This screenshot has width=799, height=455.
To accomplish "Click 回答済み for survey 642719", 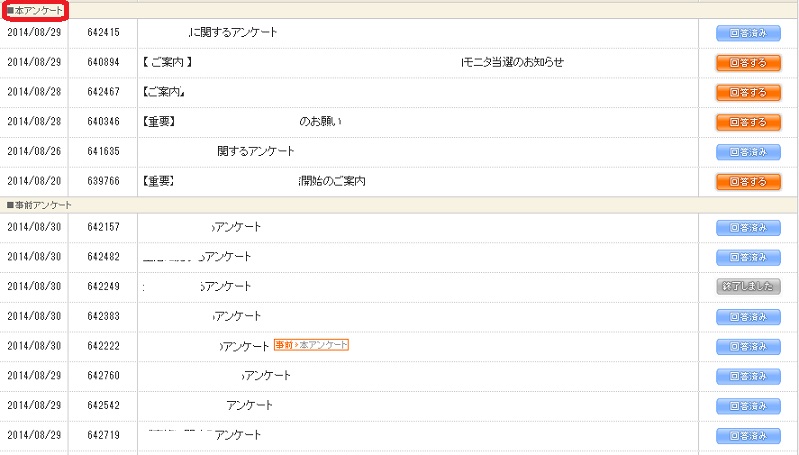I will [748, 436].
